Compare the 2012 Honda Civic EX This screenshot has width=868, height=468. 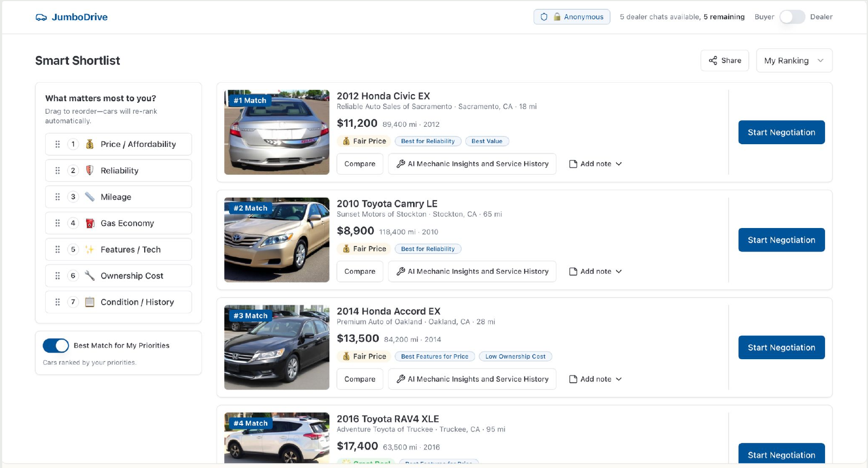click(360, 164)
